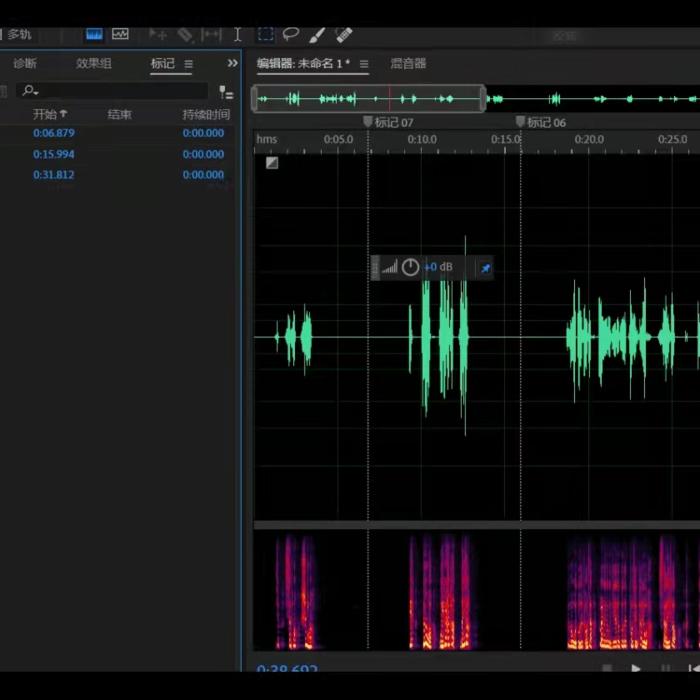Viewport: 700px width, 700px height.
Task: Pin the volume HUD overlay
Action: tap(485, 268)
